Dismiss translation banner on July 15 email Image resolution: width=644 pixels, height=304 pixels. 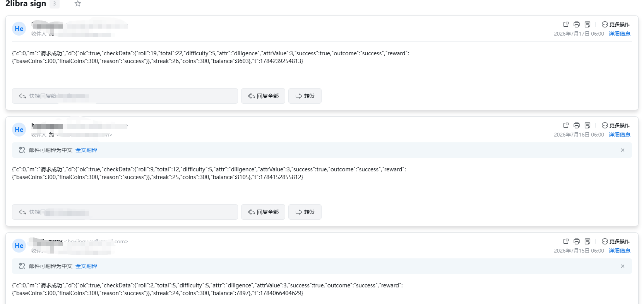pyautogui.click(x=623, y=266)
